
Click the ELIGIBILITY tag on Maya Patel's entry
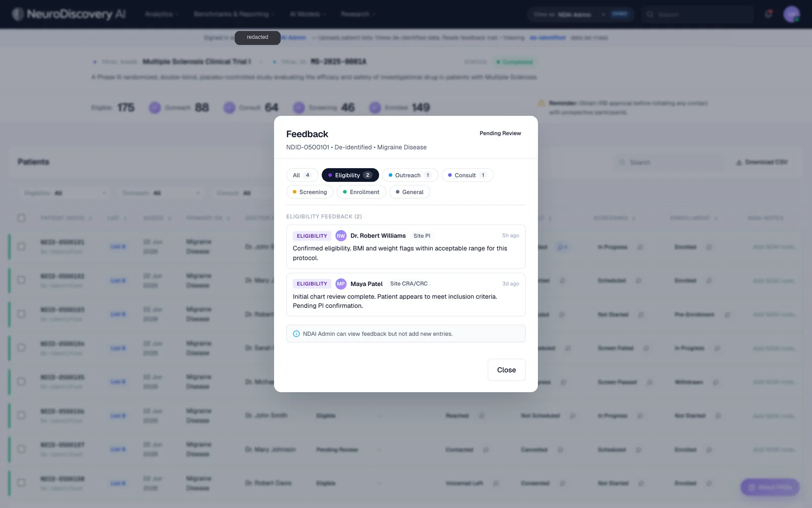coord(312,284)
